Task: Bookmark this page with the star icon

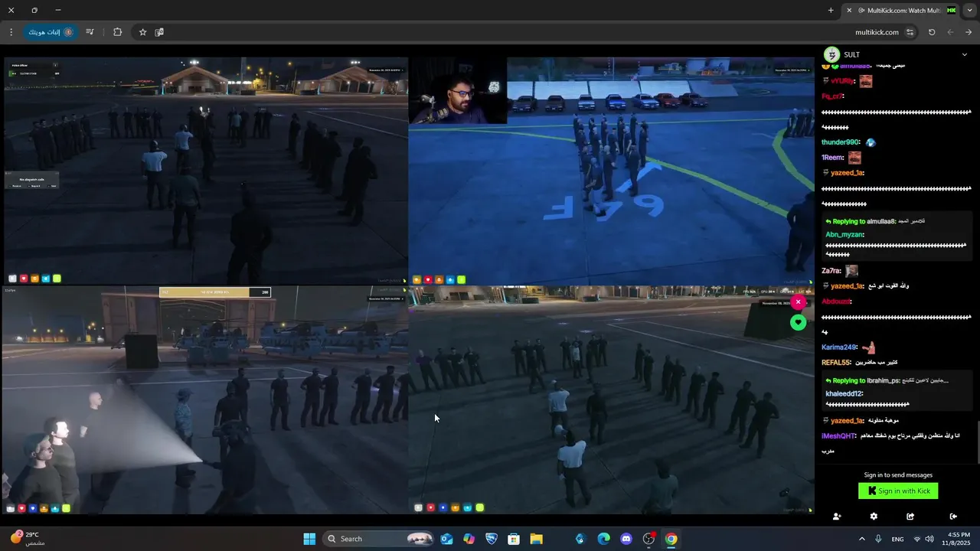Action: (x=142, y=32)
